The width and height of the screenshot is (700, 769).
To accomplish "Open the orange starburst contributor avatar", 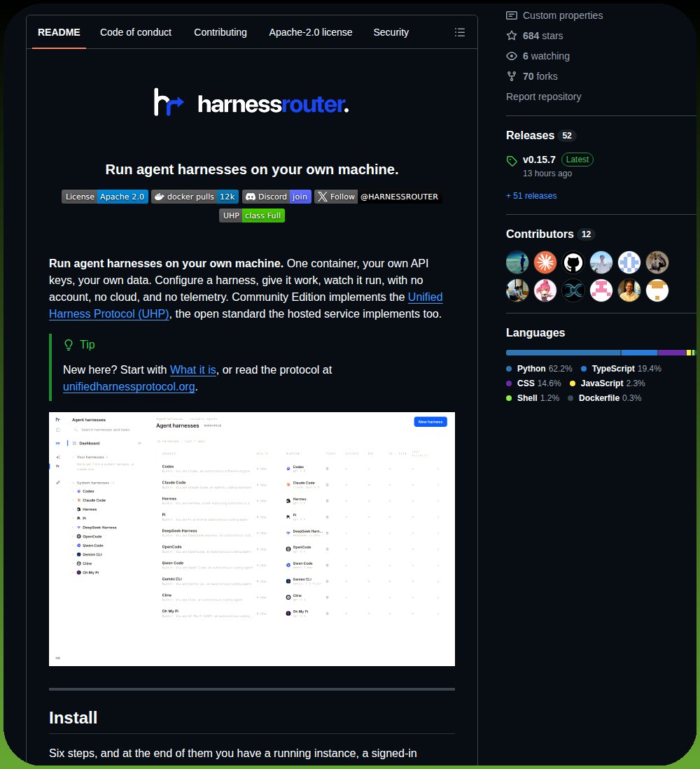I will coord(545,262).
